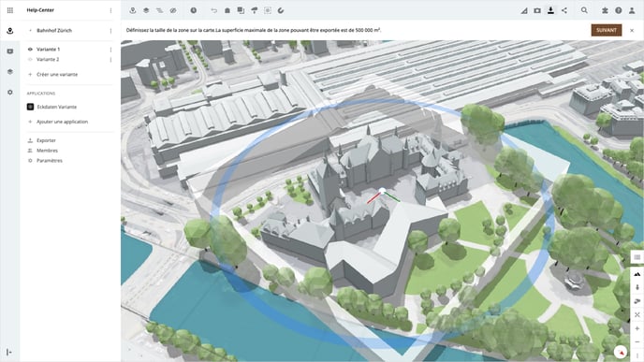Click the location marker toolbar icon
644x362 pixels.
[133, 10]
